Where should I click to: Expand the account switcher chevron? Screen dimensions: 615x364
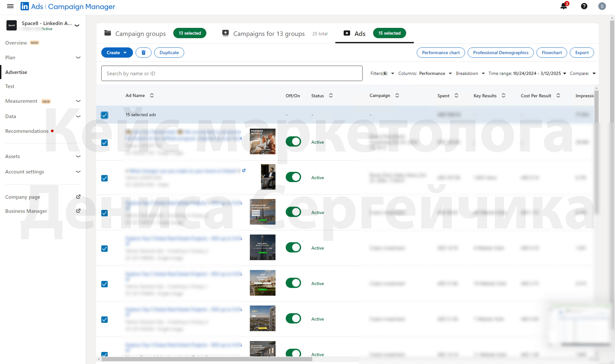point(77,25)
